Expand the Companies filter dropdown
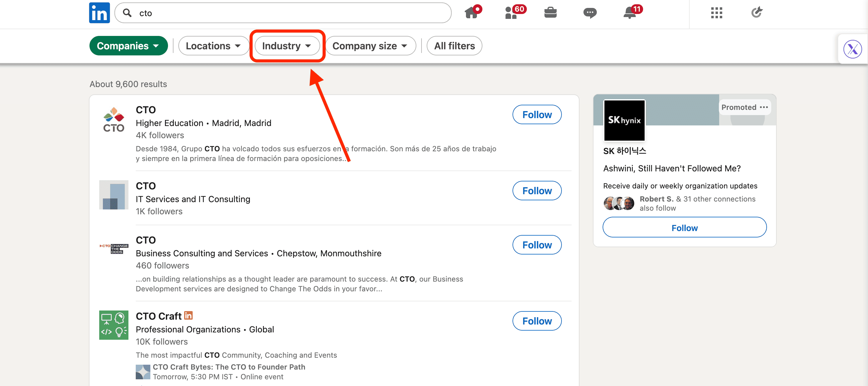The image size is (868, 386). click(128, 46)
